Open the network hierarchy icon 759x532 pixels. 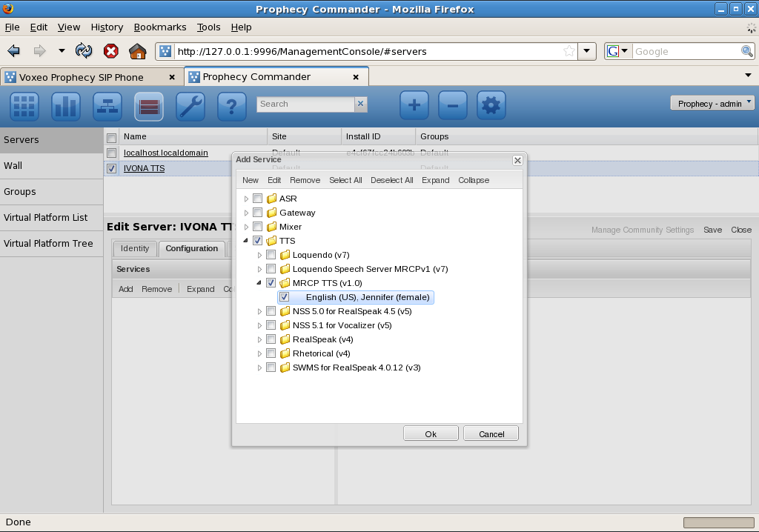click(x=107, y=105)
